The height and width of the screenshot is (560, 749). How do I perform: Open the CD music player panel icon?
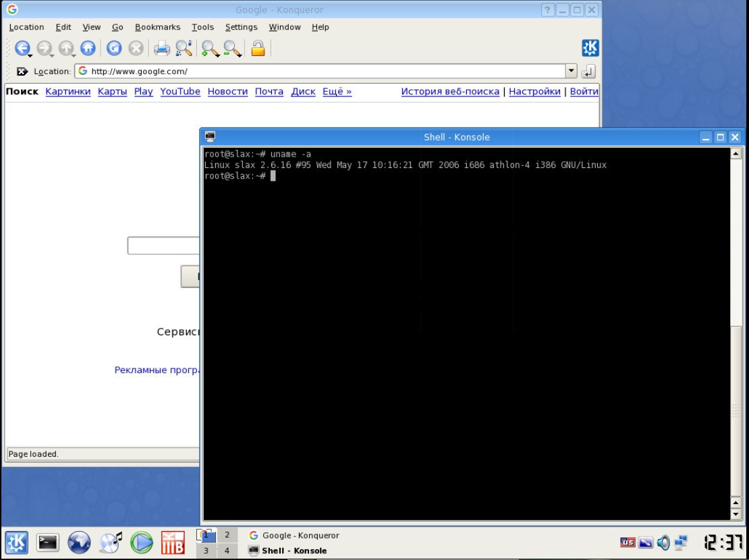click(x=111, y=543)
